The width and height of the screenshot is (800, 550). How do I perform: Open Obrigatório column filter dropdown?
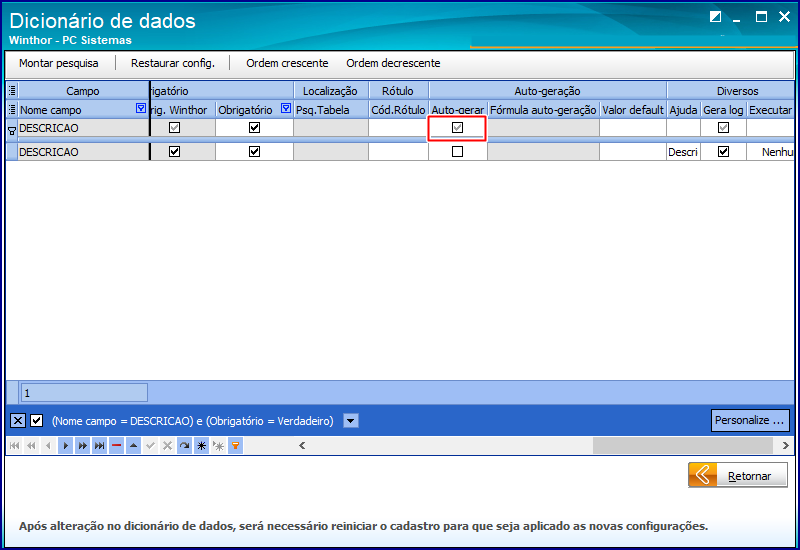tap(286, 108)
